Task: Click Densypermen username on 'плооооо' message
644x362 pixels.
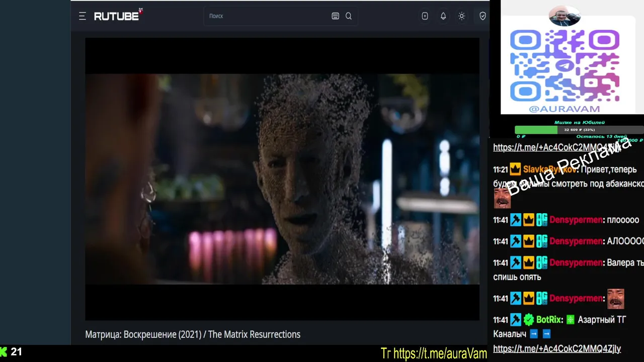Action: tap(576, 220)
